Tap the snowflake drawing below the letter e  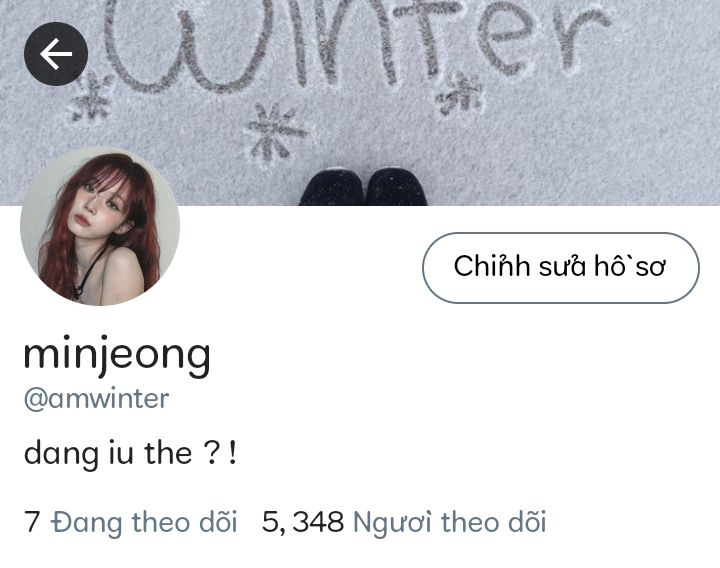(x=460, y=94)
